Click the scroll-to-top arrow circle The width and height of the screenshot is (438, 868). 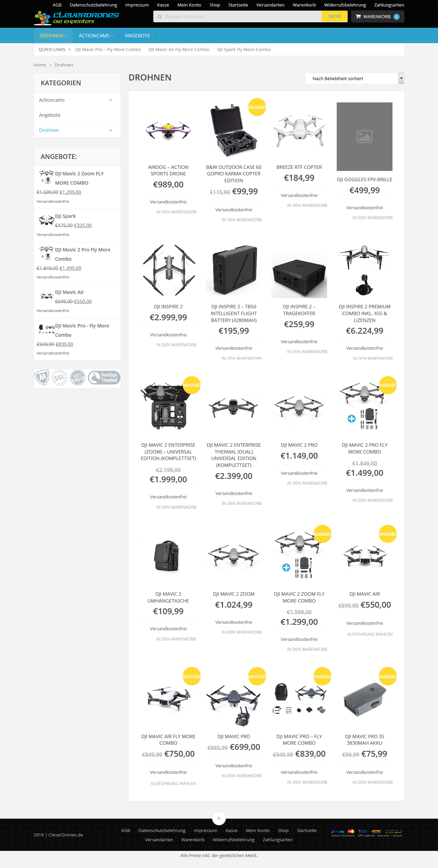click(219, 819)
